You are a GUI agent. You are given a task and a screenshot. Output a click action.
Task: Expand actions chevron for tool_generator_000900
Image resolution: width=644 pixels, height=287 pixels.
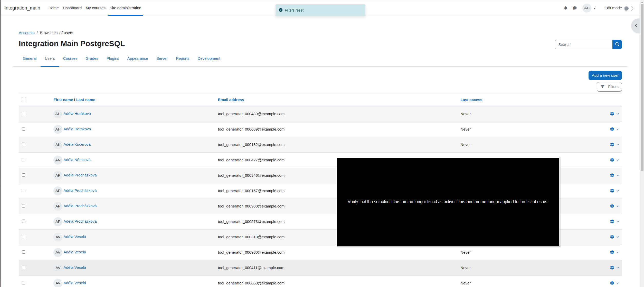click(x=618, y=206)
